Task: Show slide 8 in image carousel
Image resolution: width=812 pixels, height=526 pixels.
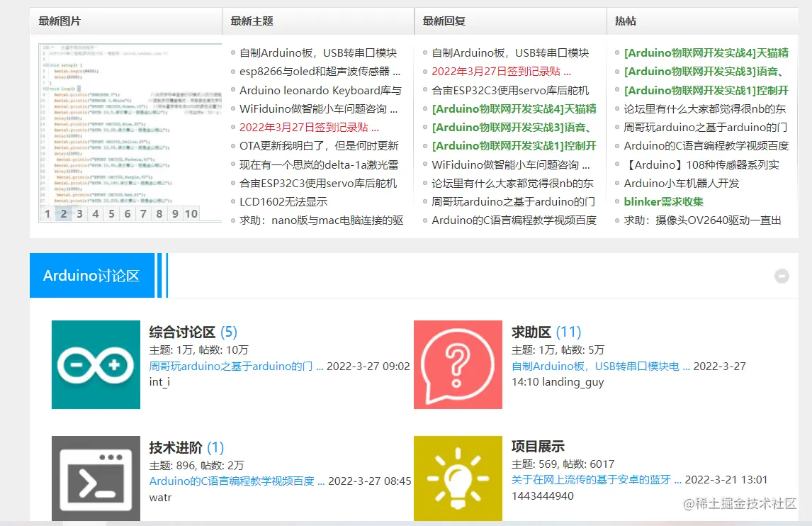Action: point(159,213)
